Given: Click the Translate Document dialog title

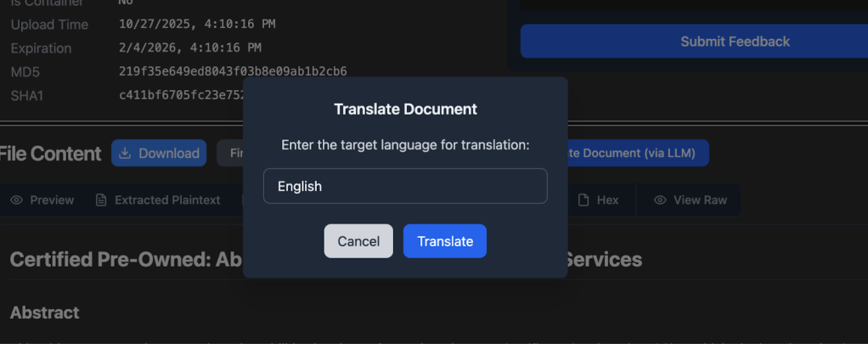Looking at the screenshot, I should pyautogui.click(x=405, y=109).
